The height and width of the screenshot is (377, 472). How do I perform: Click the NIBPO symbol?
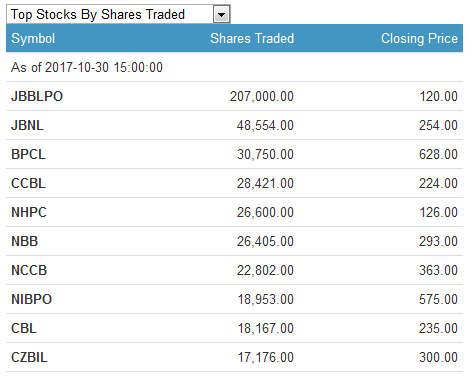tap(32, 299)
